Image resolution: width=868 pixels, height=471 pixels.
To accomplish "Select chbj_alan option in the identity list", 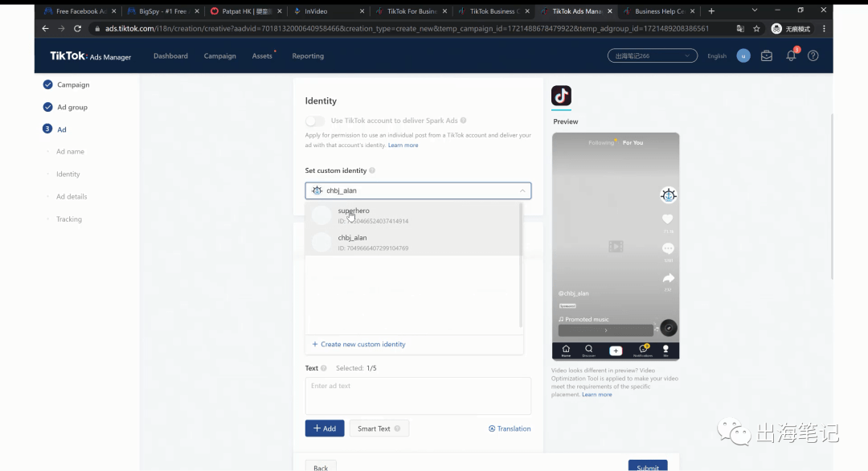I will tap(413, 243).
